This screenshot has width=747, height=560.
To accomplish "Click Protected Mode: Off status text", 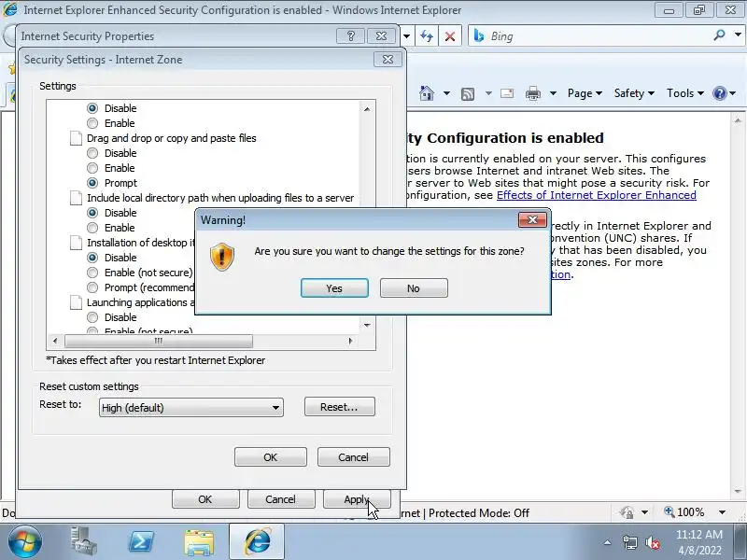I will (x=479, y=512).
